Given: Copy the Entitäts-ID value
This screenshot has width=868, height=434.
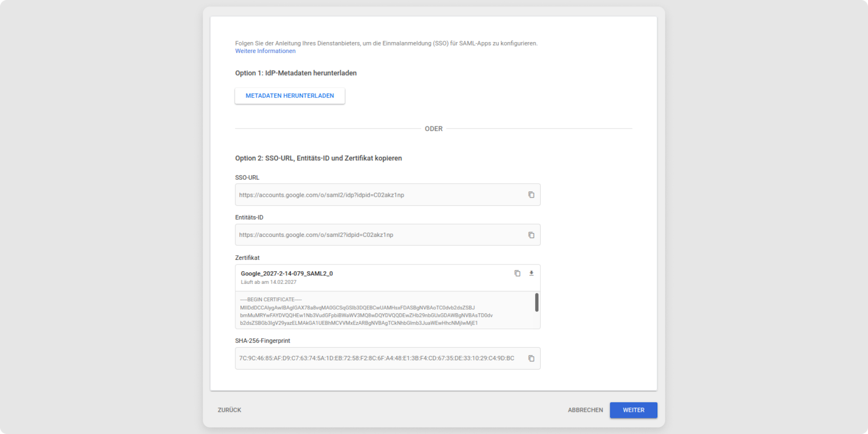Looking at the screenshot, I should [531, 235].
